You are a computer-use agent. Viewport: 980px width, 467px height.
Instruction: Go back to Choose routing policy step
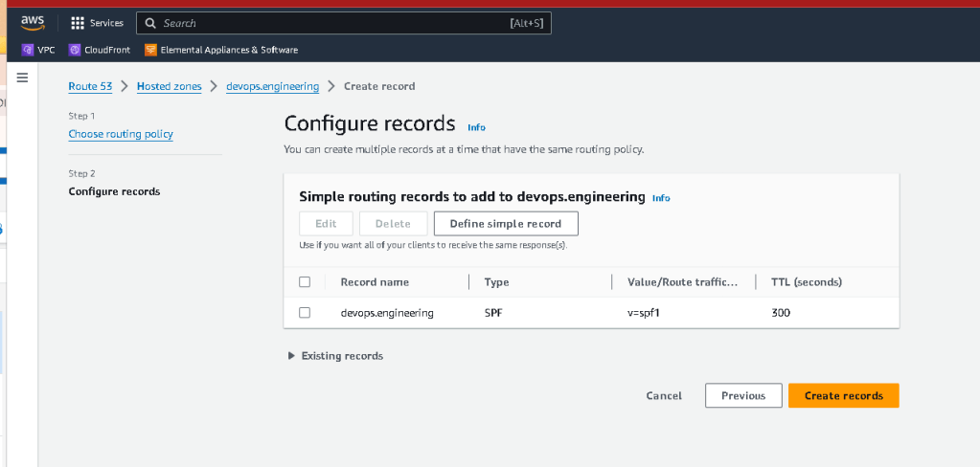coord(121,134)
